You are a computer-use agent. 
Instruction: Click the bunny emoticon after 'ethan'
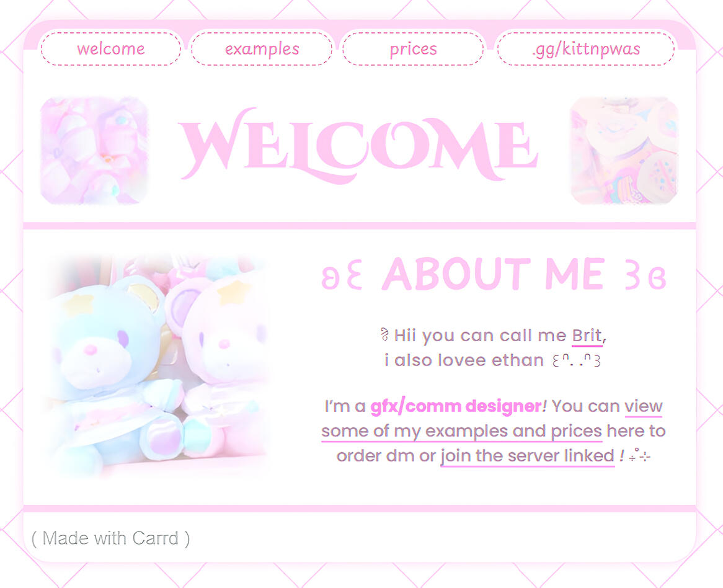click(x=577, y=360)
